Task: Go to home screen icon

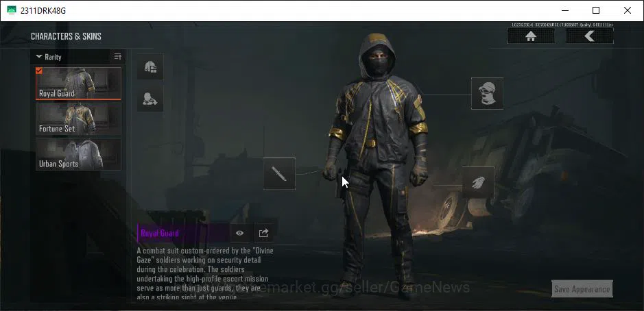Action: [x=531, y=36]
